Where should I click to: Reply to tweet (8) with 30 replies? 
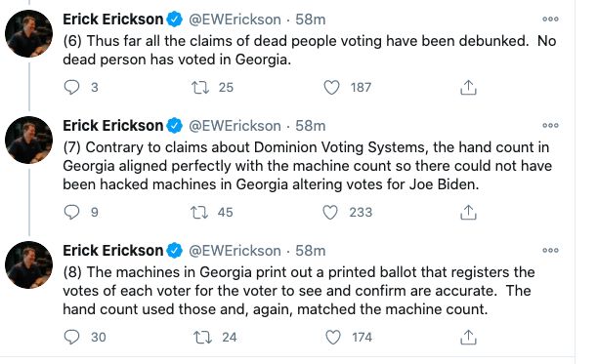[x=71, y=337]
